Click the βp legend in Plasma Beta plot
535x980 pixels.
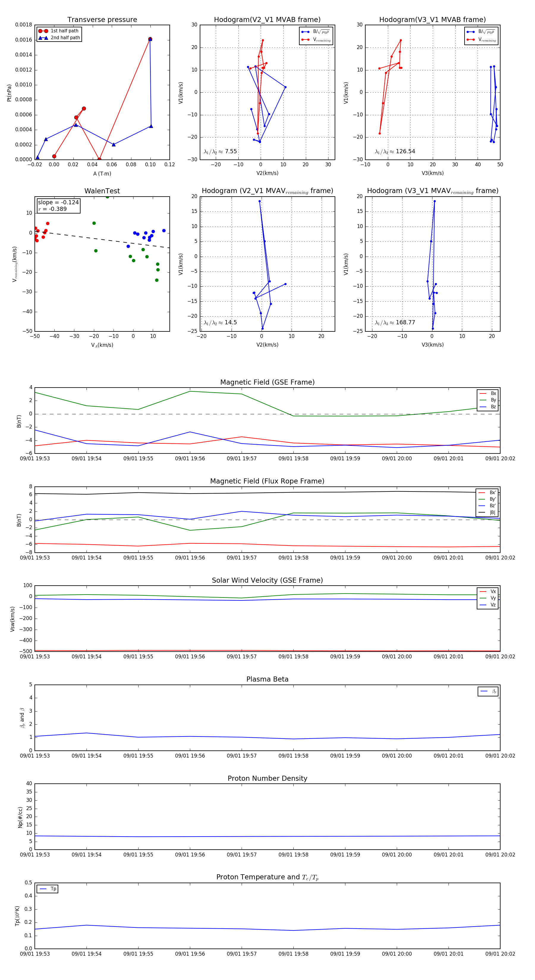point(488,691)
